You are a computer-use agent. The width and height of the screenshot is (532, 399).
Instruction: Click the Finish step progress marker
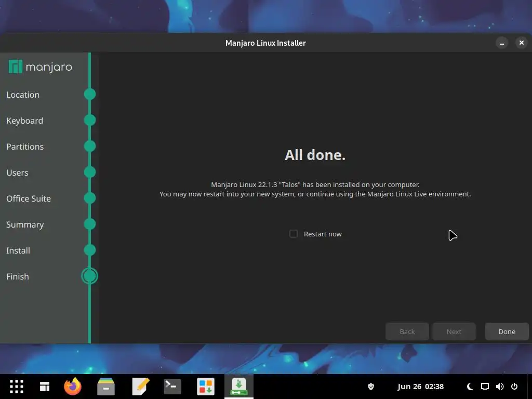pos(89,276)
